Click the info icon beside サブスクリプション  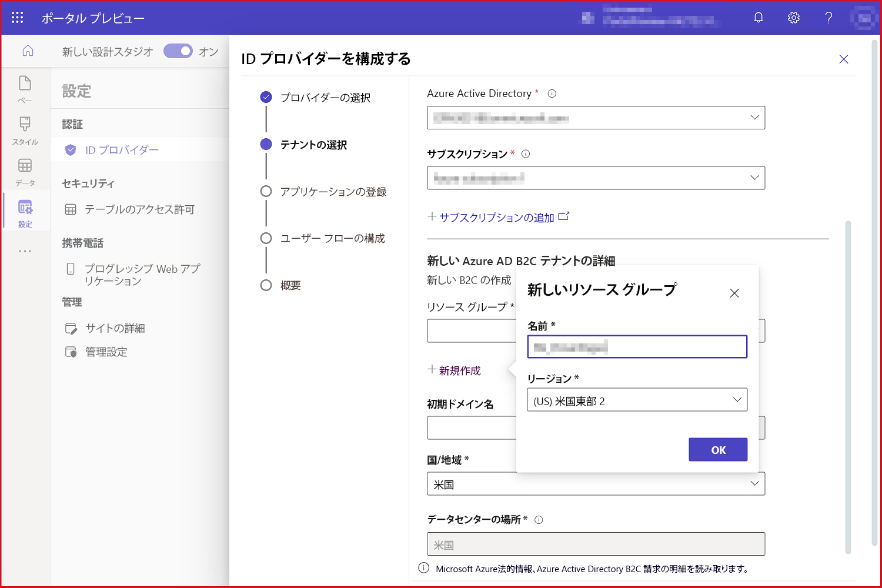[x=526, y=153]
